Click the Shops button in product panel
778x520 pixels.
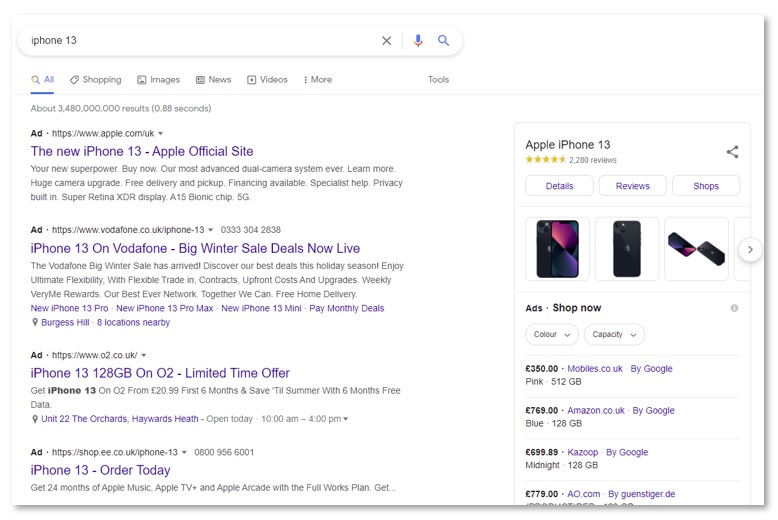(x=706, y=186)
